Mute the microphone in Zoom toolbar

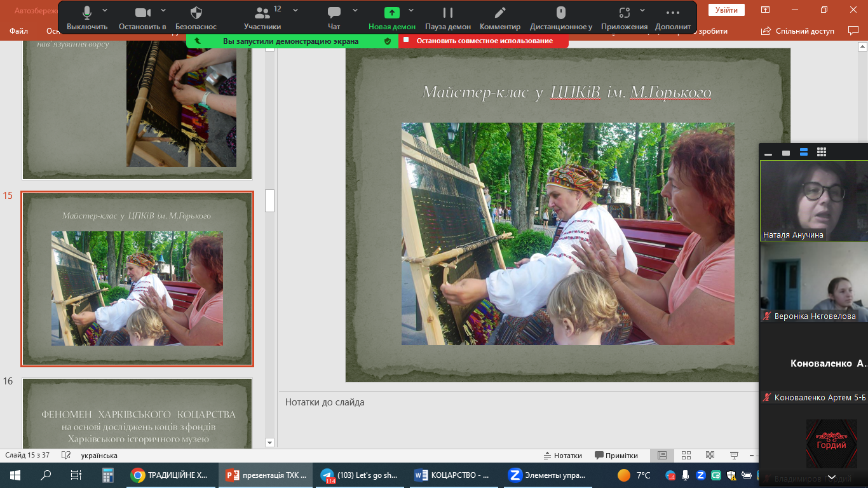coord(87,18)
